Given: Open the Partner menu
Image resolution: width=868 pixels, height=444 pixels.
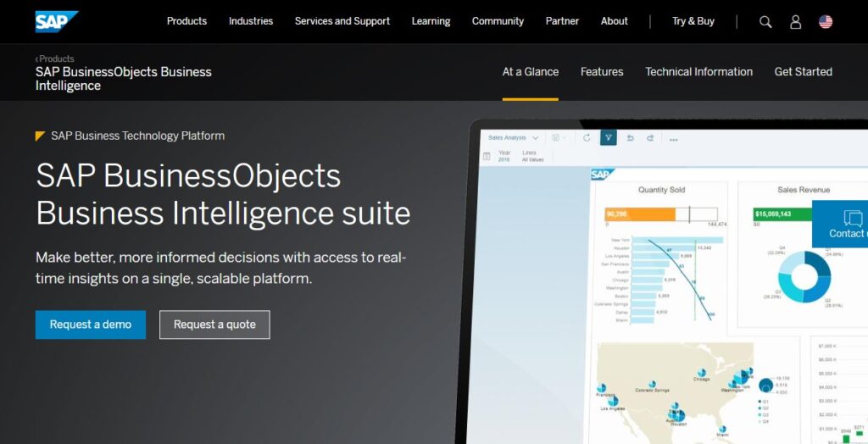Looking at the screenshot, I should (x=562, y=21).
